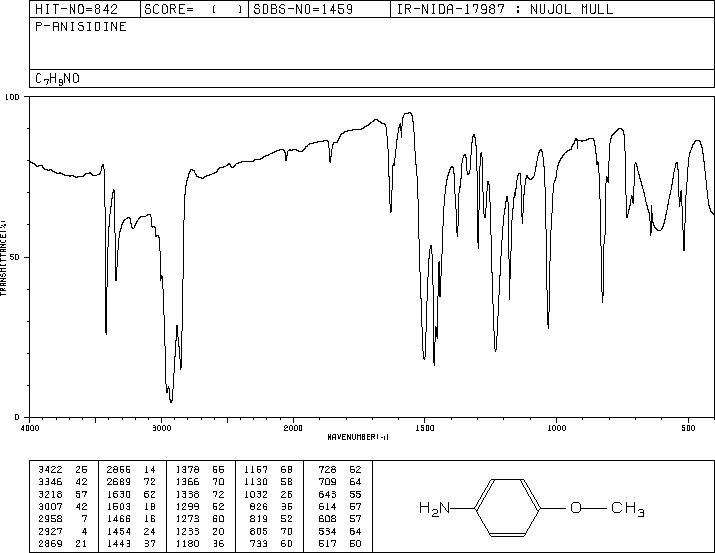Click the 500 tick label on x-axis
Screen dimensions: 715x553
pyautogui.click(x=689, y=428)
